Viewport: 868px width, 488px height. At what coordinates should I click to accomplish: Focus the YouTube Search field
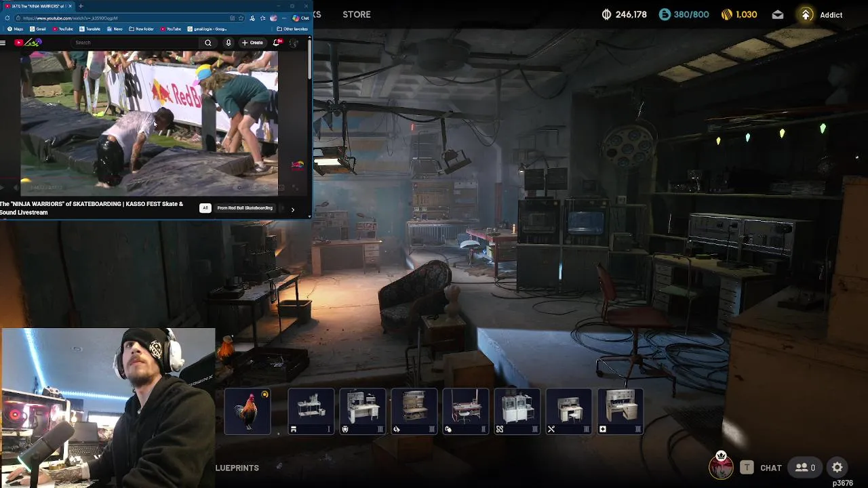click(136, 43)
